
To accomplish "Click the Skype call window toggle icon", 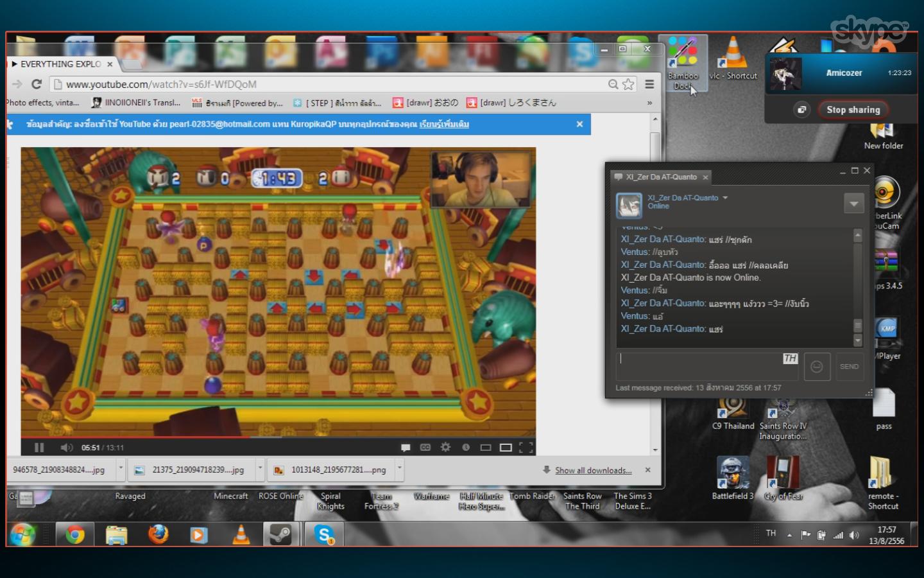I will click(802, 110).
